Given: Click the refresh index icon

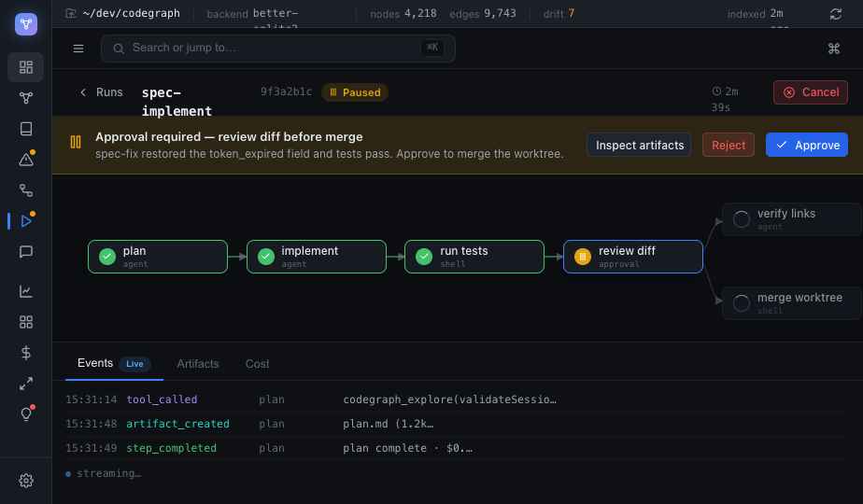Looking at the screenshot, I should click(836, 14).
